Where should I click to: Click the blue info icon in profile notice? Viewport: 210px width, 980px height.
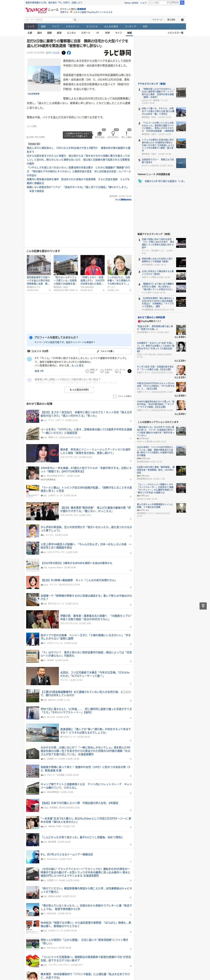click(31, 337)
